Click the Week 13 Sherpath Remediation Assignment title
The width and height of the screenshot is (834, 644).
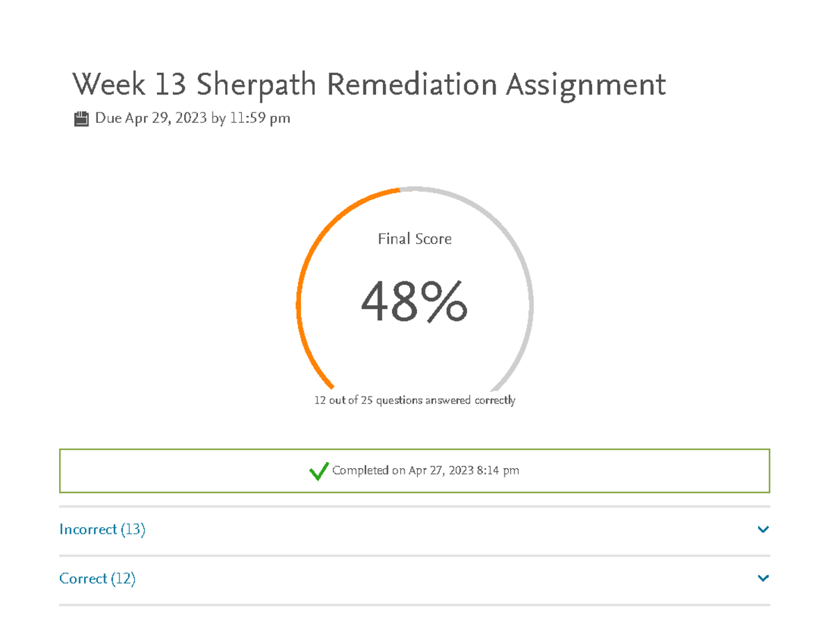point(369,84)
